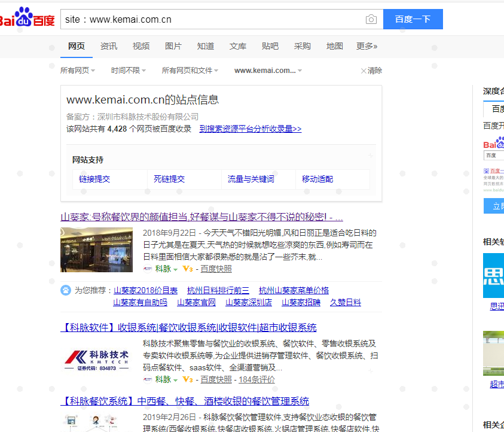Switch to 视频 tab
This screenshot has height=432, width=504.
[141, 46]
